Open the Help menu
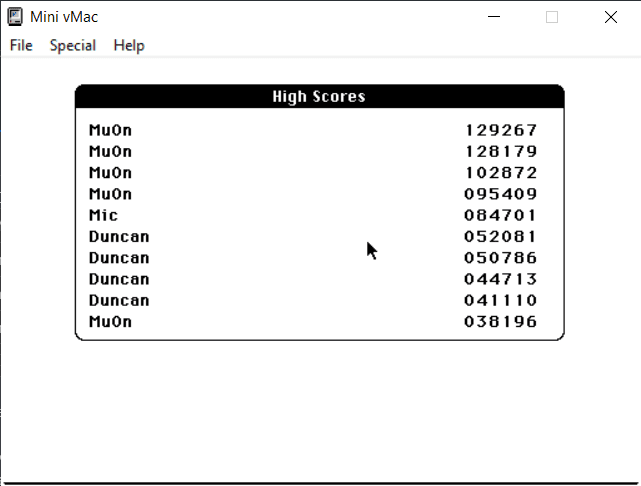641x486 pixels. (129, 45)
